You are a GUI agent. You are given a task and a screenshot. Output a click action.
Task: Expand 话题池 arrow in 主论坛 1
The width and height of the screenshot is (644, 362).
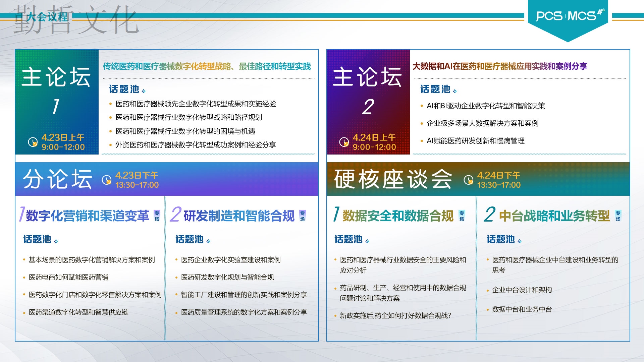[144, 91]
